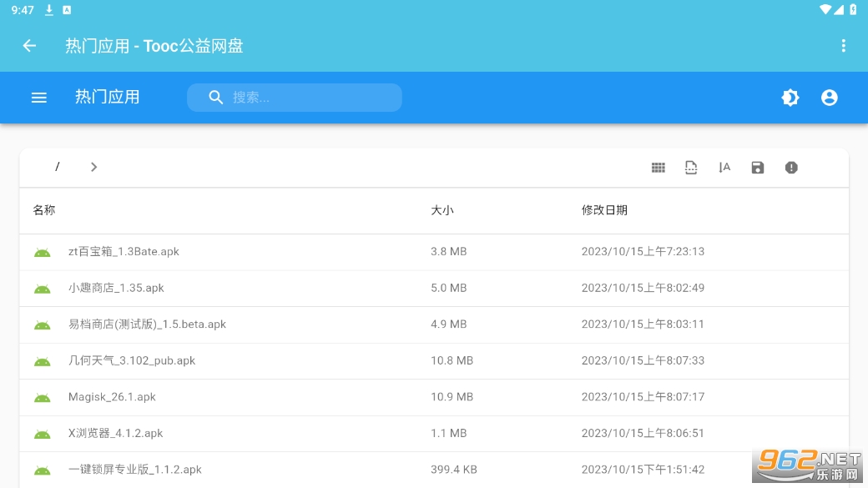868x488 pixels.
Task: Open the sort order A icon
Action: click(x=724, y=168)
